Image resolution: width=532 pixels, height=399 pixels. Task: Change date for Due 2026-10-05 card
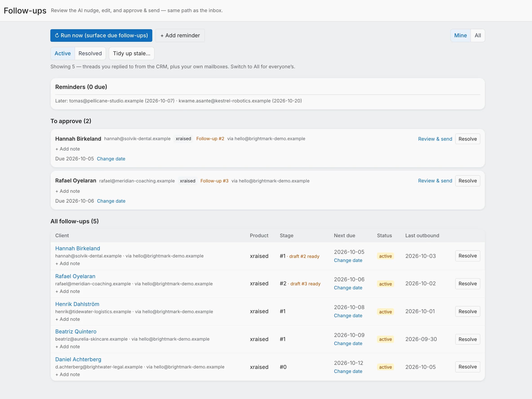[x=111, y=159]
